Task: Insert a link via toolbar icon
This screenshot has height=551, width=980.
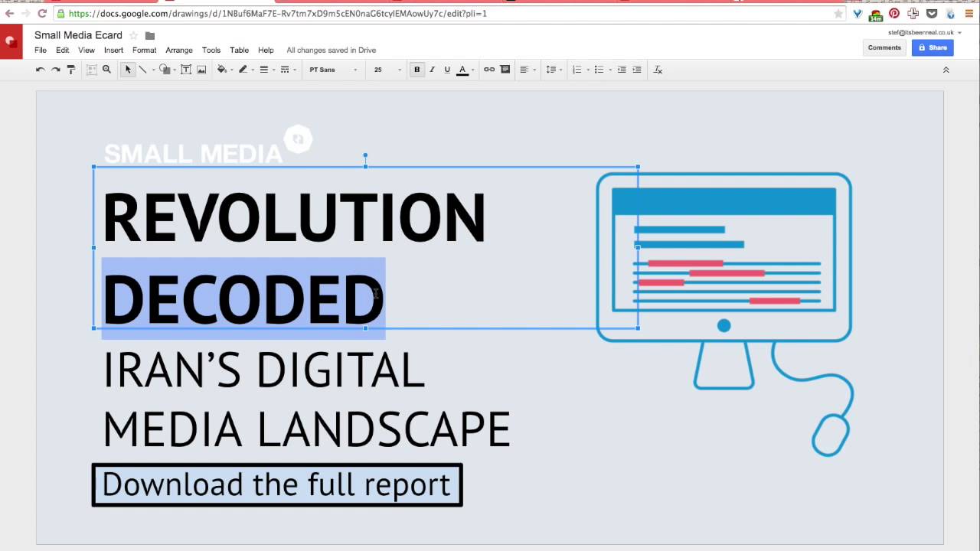Action: [488, 70]
